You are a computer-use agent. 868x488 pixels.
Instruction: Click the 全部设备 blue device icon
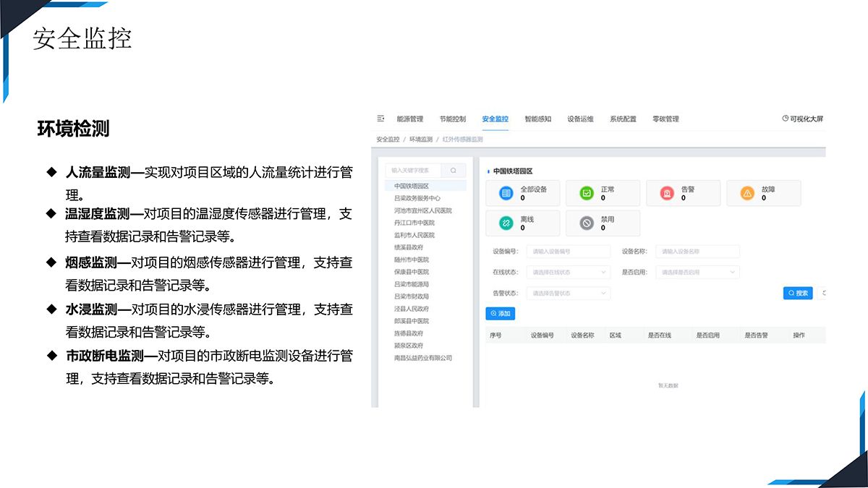coord(506,194)
